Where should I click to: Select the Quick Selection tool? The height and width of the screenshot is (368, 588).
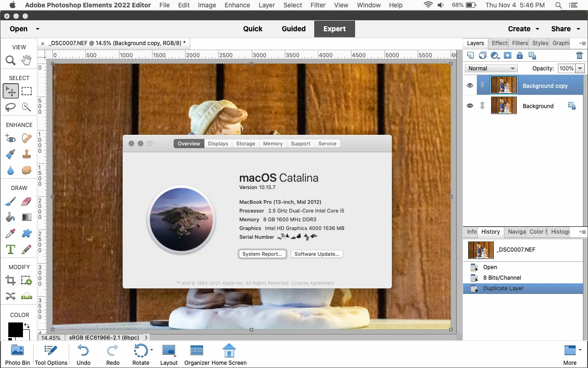(27, 107)
